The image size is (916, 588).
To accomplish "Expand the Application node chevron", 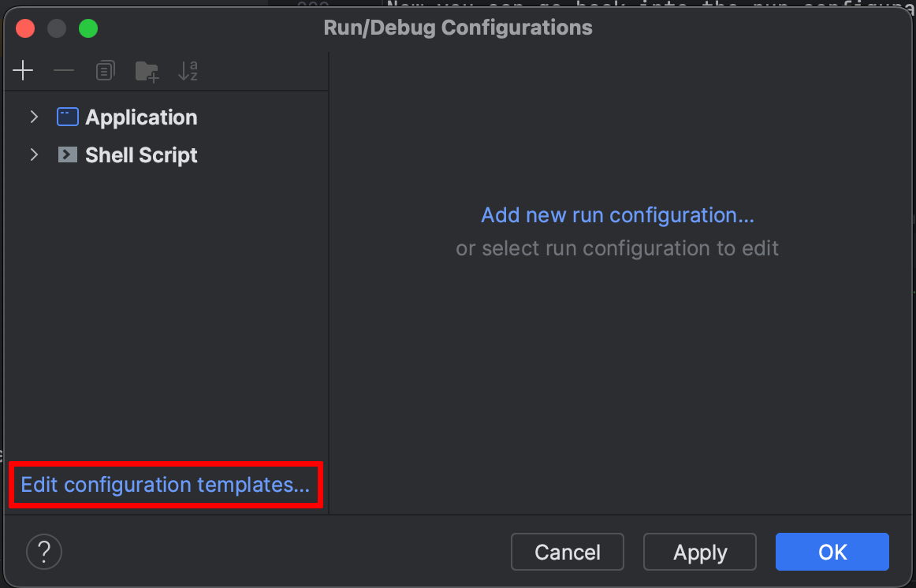I will (34, 117).
